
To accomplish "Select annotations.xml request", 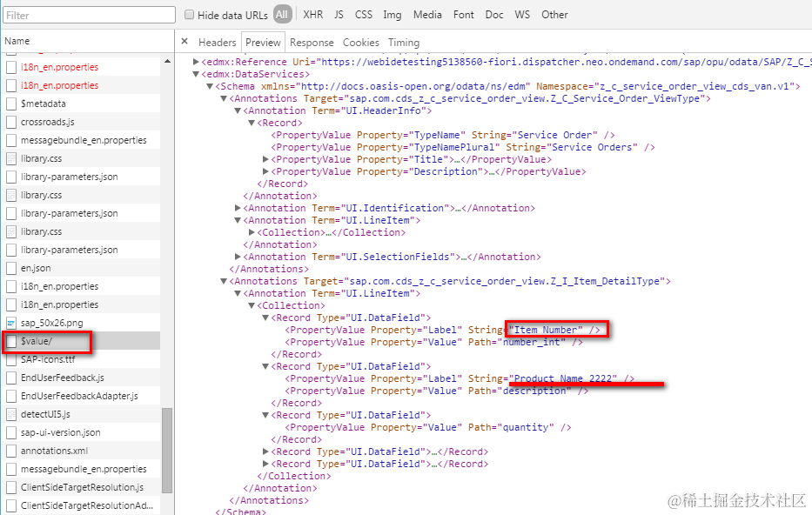I will click(80, 451).
